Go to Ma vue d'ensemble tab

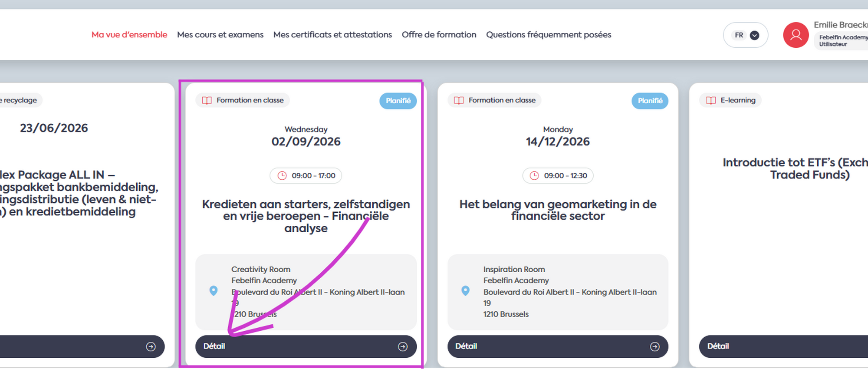129,35
